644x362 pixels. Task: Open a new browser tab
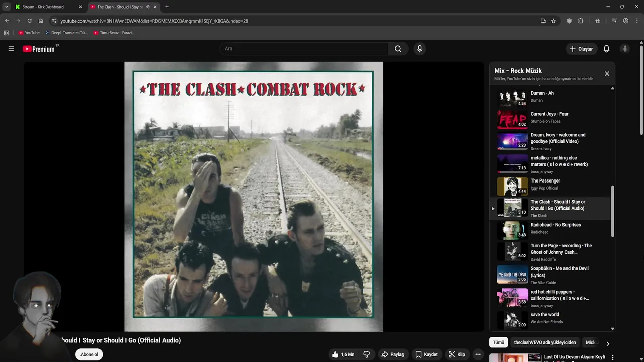pyautogui.click(x=167, y=7)
